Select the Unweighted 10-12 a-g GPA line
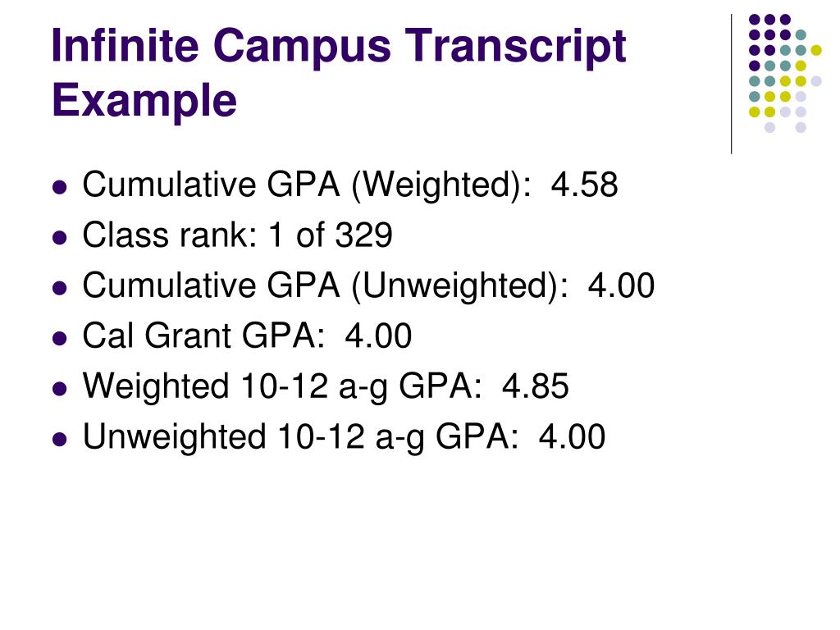 pos(344,436)
